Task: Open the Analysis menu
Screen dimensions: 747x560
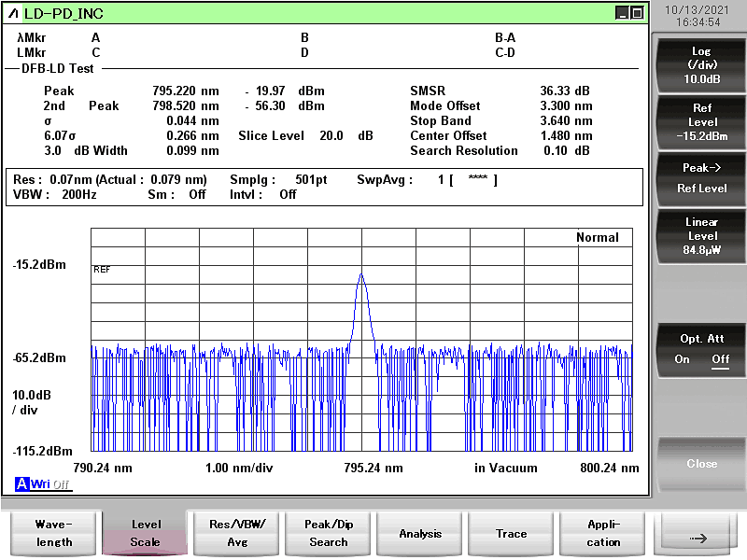Action: click(x=420, y=533)
